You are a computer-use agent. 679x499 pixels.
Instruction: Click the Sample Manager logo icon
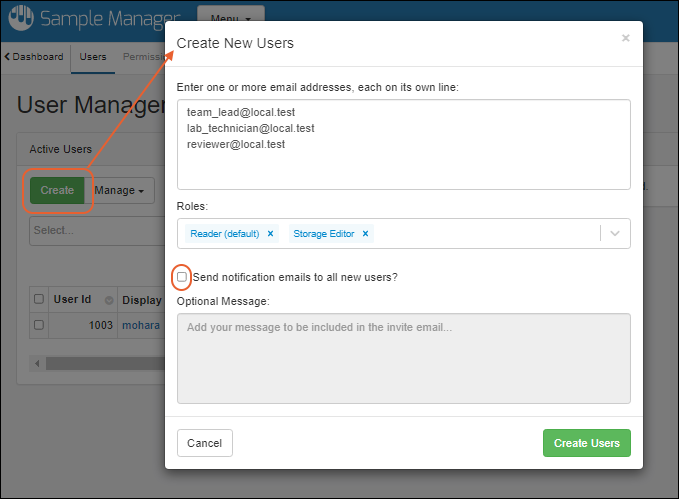coord(20,18)
